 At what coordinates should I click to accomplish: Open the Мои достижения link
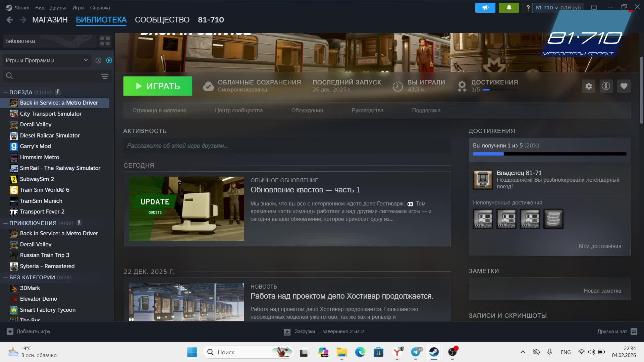tap(599, 246)
